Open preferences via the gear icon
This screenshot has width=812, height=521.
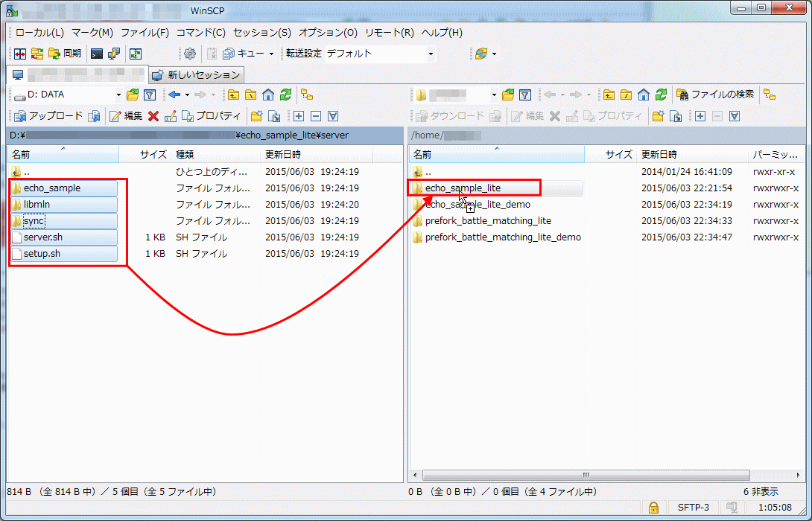pos(190,54)
